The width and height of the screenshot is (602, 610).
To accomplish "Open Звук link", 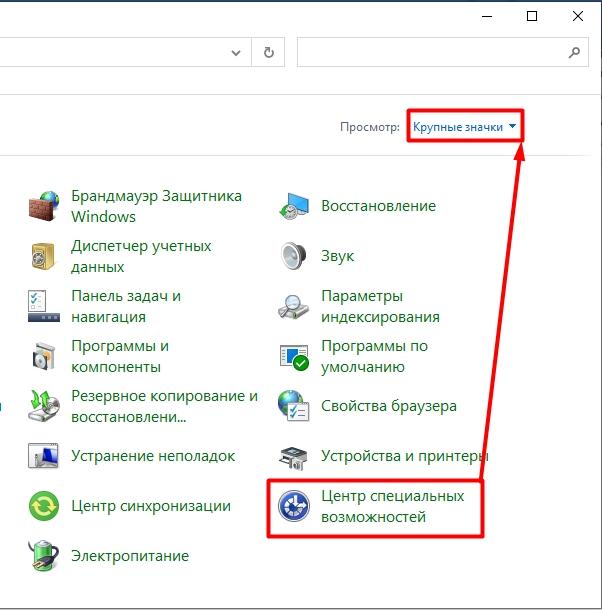I will (x=338, y=256).
